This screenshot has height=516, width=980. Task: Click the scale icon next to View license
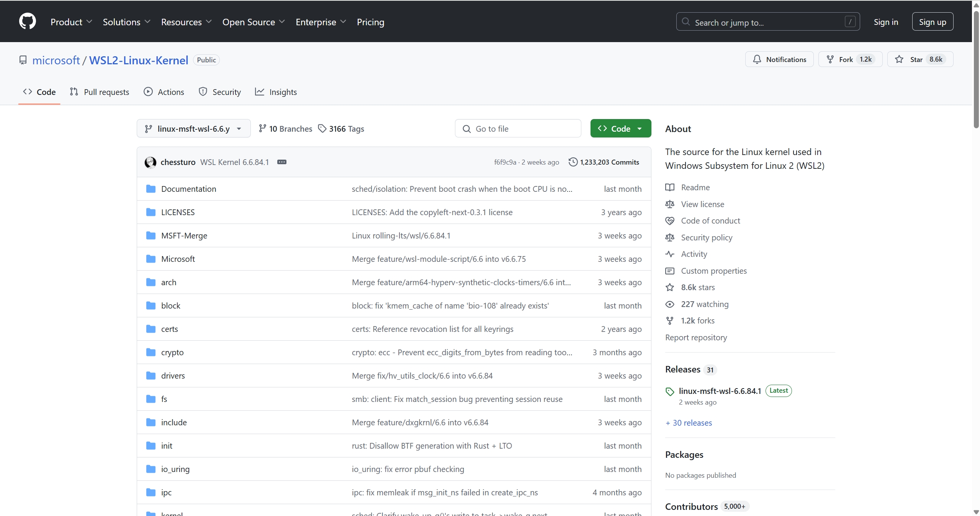[x=670, y=204]
